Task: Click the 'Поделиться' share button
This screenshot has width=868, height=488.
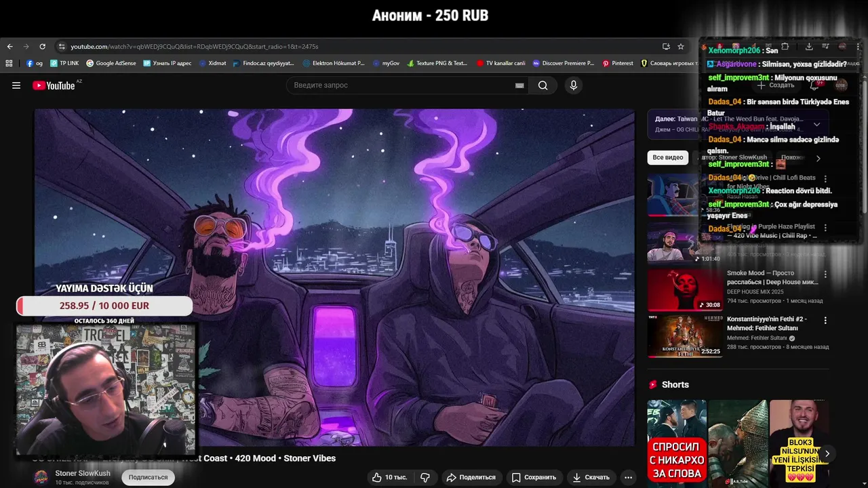Action: click(x=471, y=477)
